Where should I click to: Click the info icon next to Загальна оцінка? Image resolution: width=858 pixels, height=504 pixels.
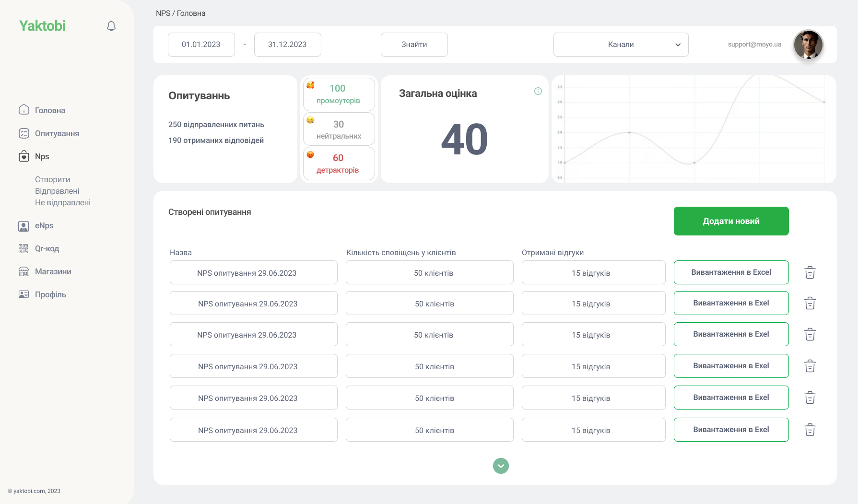pos(538,92)
